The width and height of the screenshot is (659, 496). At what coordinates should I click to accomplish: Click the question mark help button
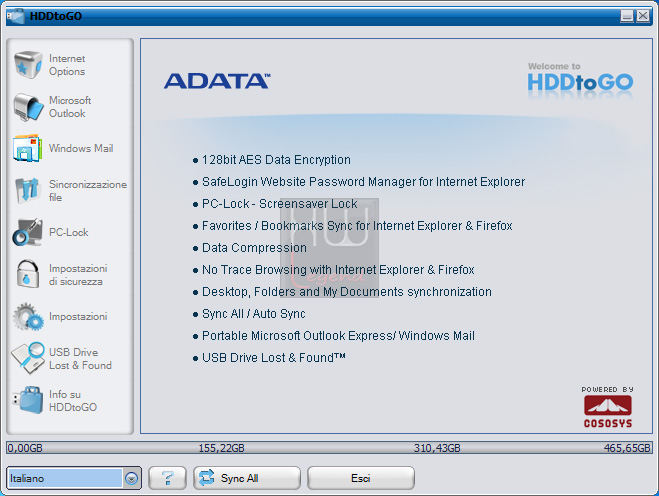click(x=168, y=478)
